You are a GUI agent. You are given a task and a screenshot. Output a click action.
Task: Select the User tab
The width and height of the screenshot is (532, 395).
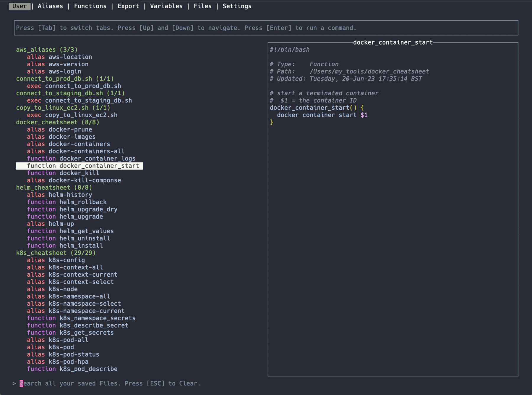(20, 6)
